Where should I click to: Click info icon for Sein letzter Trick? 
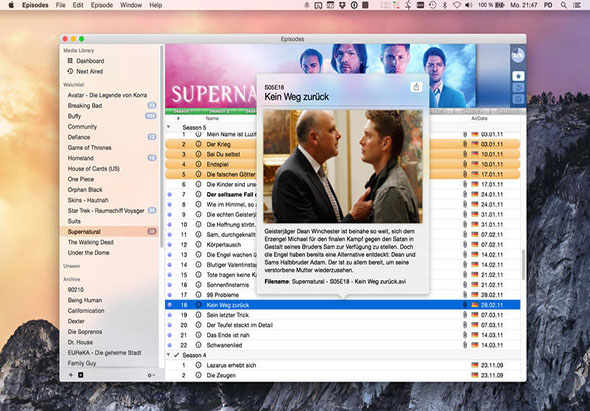pyautogui.click(x=198, y=315)
